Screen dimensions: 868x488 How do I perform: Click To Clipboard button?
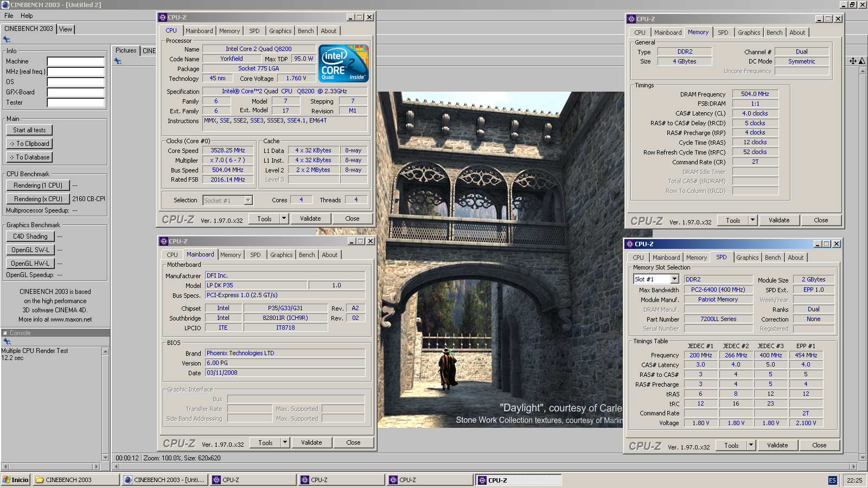[x=30, y=144]
